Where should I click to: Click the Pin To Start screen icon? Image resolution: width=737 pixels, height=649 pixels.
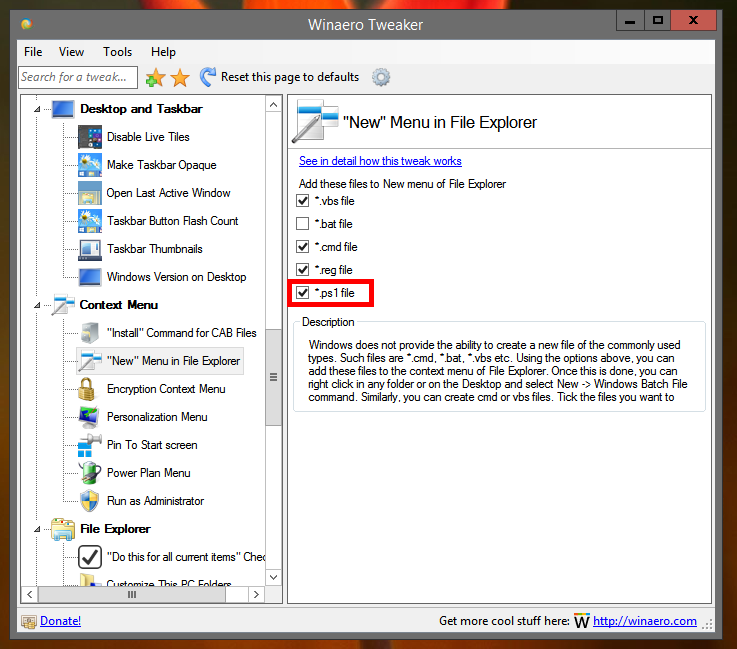89,445
